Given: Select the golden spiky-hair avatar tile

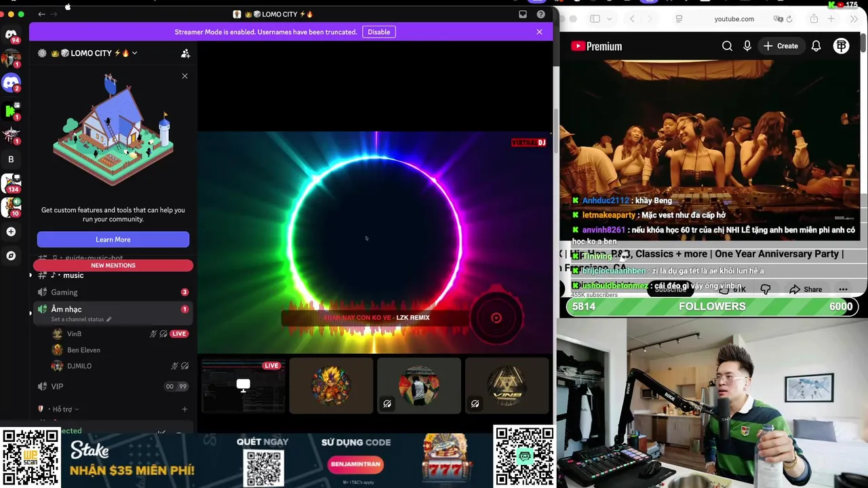Looking at the screenshot, I should 331,386.
